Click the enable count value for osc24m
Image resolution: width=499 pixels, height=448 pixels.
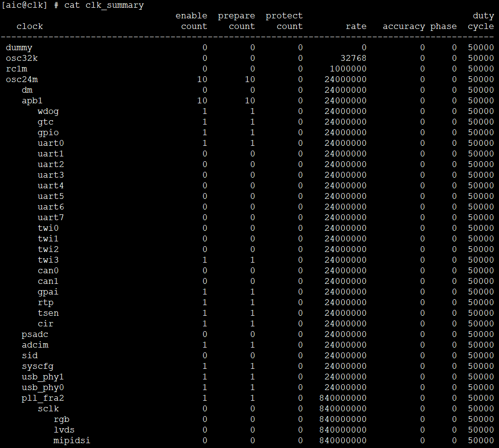(202, 79)
